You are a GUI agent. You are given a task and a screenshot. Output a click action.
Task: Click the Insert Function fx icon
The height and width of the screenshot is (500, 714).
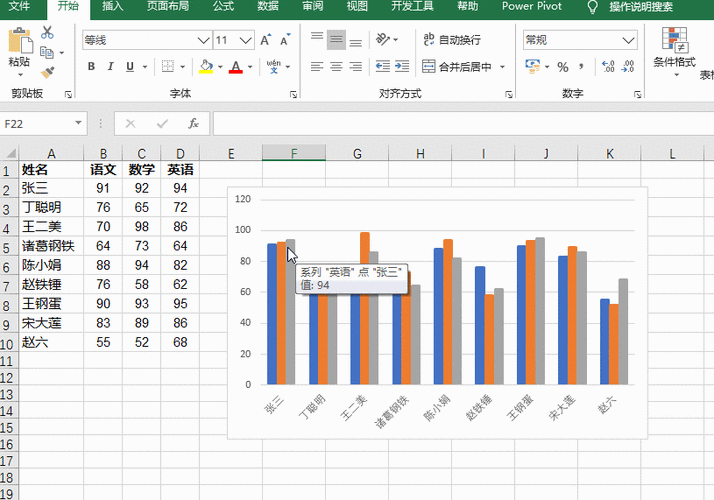[193, 123]
